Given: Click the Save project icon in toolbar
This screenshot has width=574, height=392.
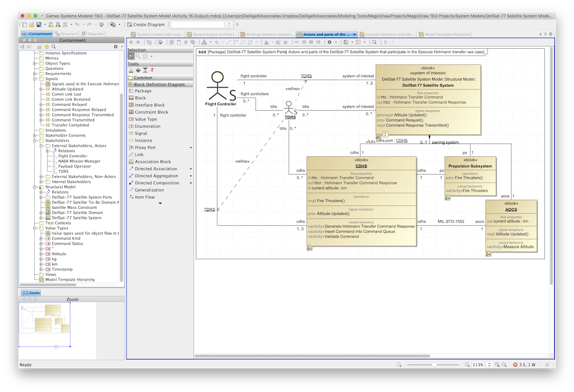Looking at the screenshot, I should (x=38, y=25).
